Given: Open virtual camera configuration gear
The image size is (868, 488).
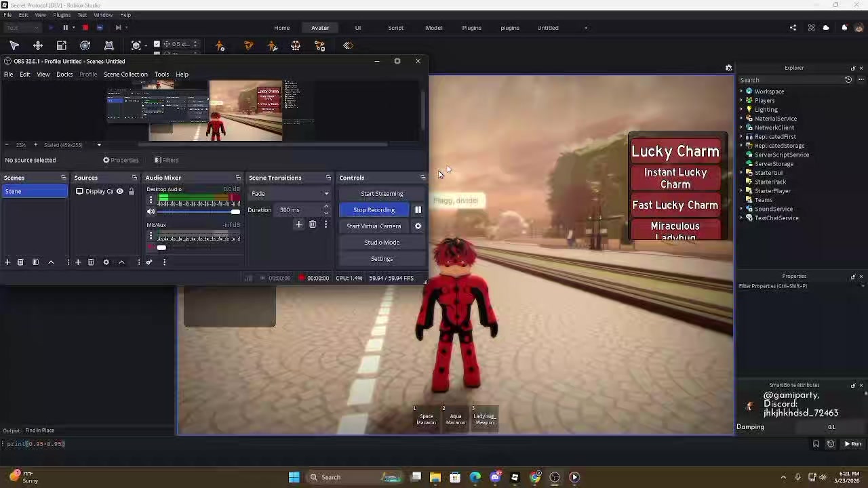Looking at the screenshot, I should (418, 226).
